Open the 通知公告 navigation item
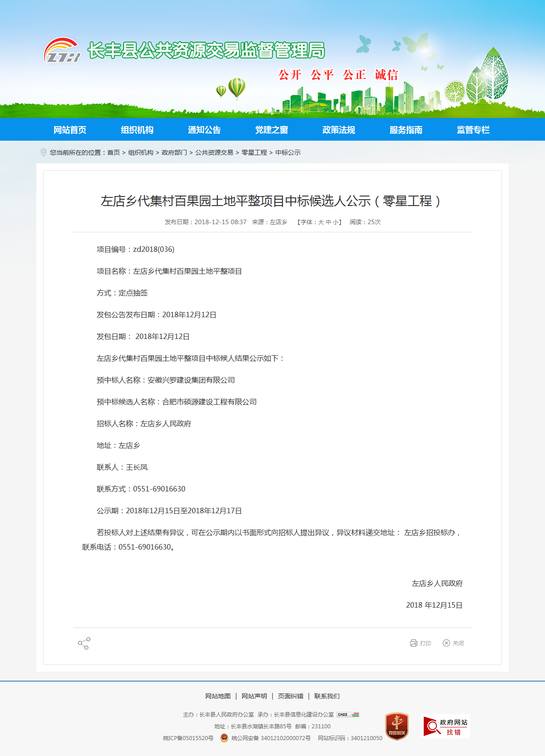Viewport: 545px width, 756px height. 204,130
